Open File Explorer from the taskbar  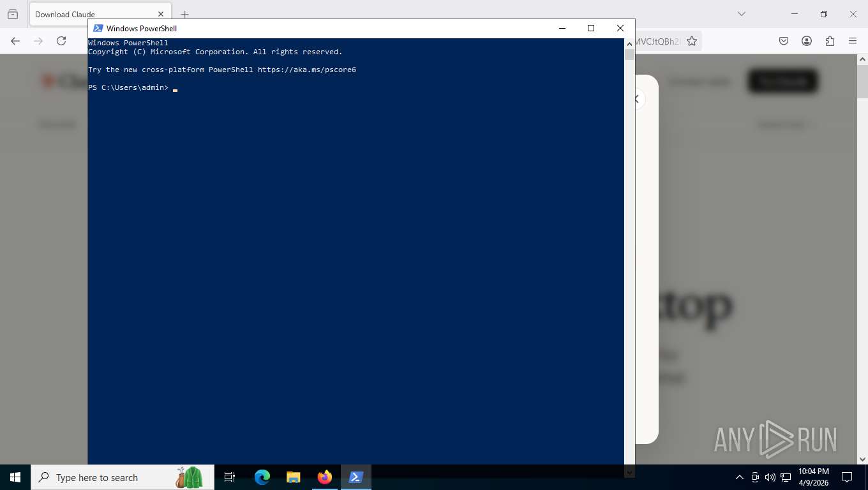click(x=293, y=477)
